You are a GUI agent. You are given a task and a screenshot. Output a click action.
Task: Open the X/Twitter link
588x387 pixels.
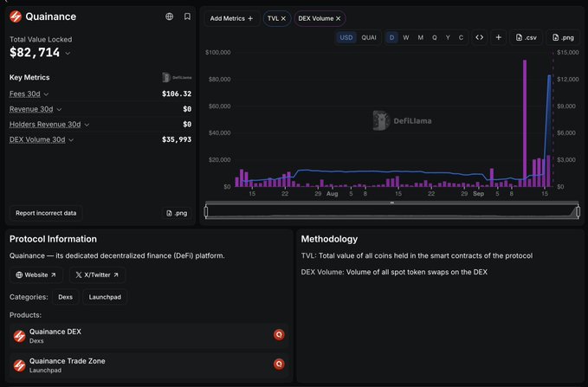pyautogui.click(x=97, y=274)
